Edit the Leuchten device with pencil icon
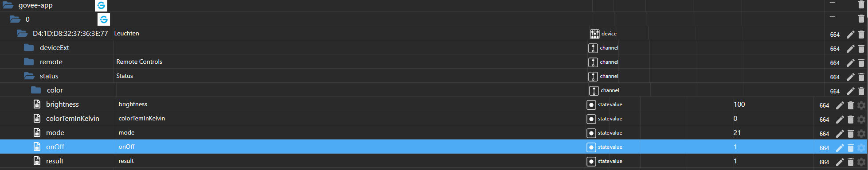Viewport: 868px width, 170px height. tap(850, 35)
